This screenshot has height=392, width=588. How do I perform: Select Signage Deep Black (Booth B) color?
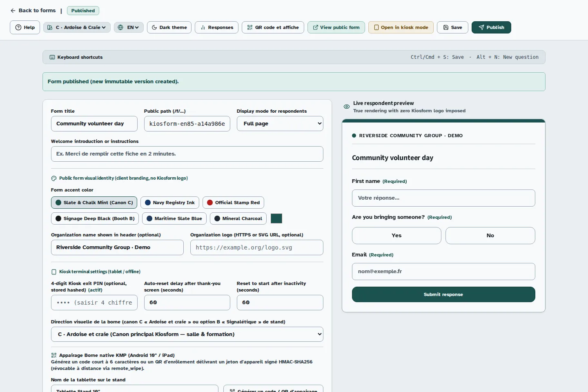click(x=95, y=218)
